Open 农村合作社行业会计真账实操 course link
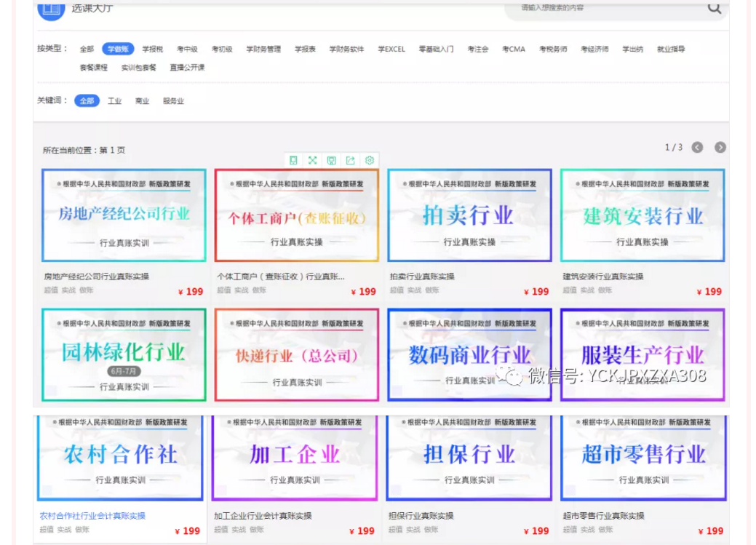This screenshot has width=756, height=545. coord(92,516)
